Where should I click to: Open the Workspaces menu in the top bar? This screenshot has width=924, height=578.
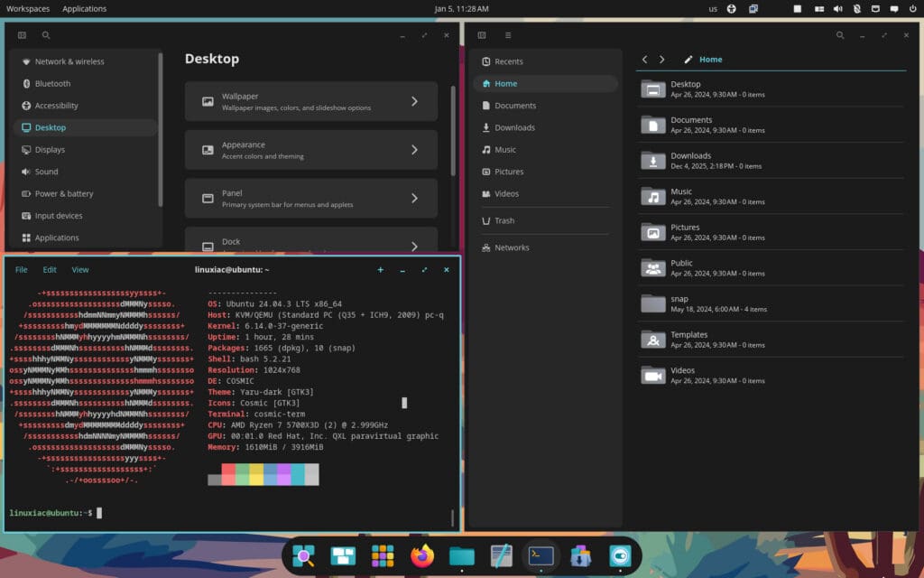pyautogui.click(x=28, y=8)
